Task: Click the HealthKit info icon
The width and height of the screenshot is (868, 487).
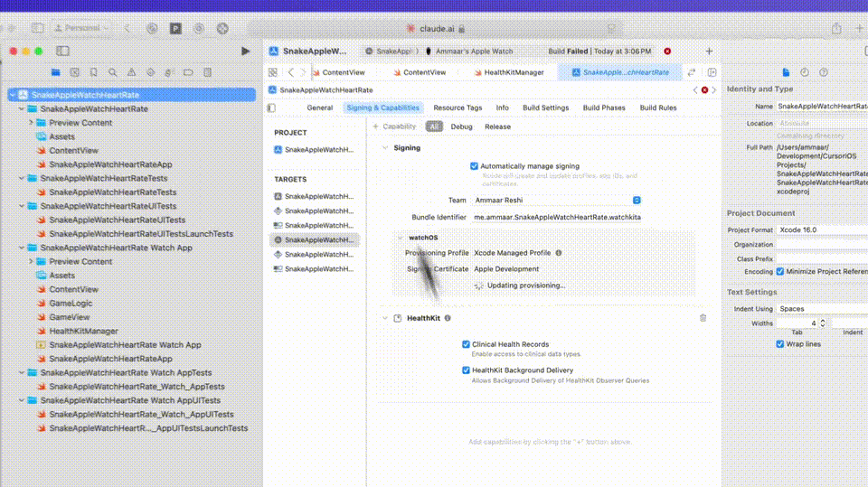Action: 448,318
